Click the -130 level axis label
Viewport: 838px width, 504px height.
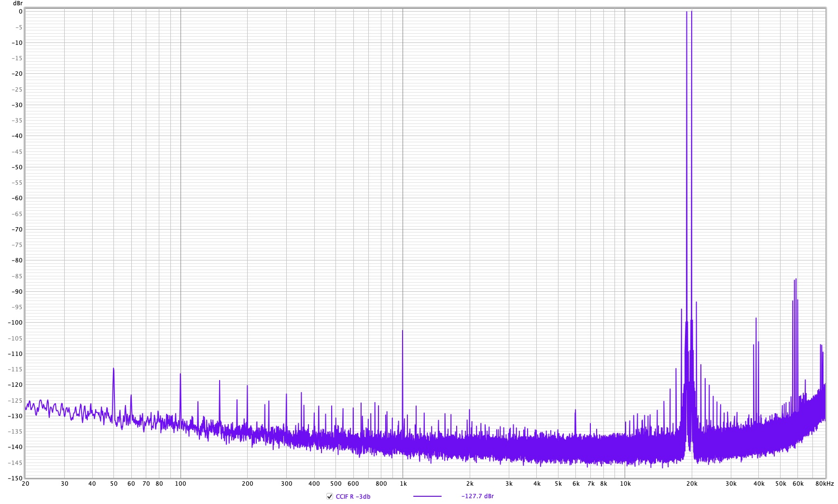click(15, 416)
